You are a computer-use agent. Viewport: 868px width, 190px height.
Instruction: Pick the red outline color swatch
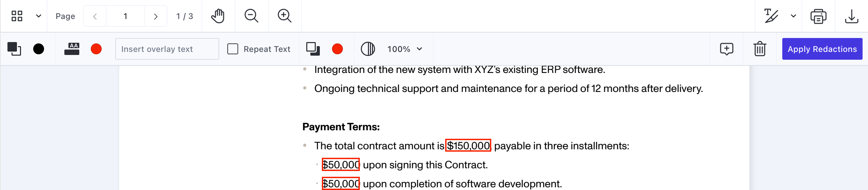pyautogui.click(x=337, y=49)
